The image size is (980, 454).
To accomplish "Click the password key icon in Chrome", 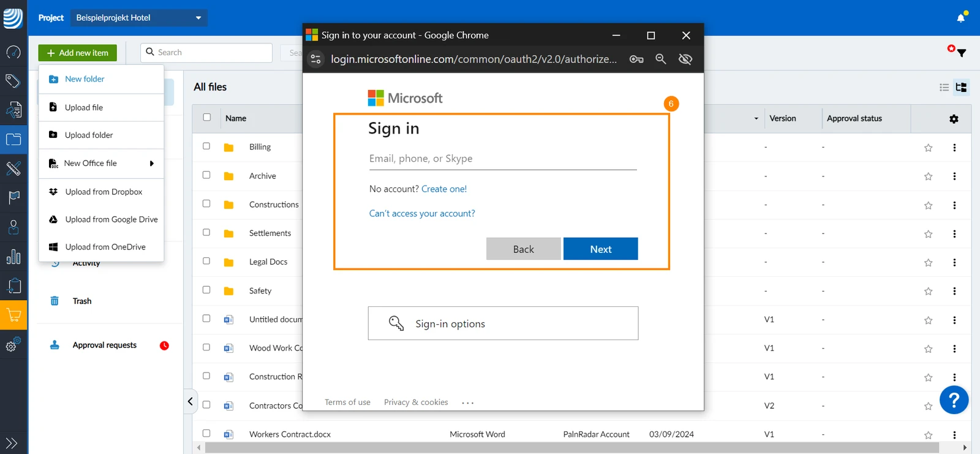I will pyautogui.click(x=636, y=59).
